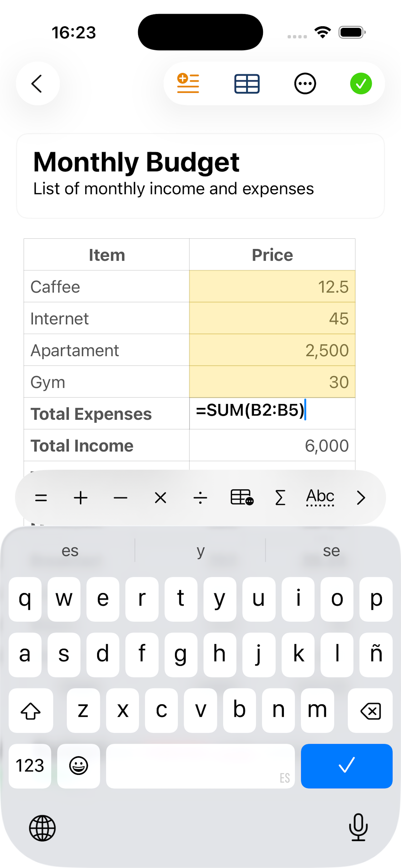Viewport: 401px width, 868px height.
Task: Insert the plus operator
Action: point(81,498)
